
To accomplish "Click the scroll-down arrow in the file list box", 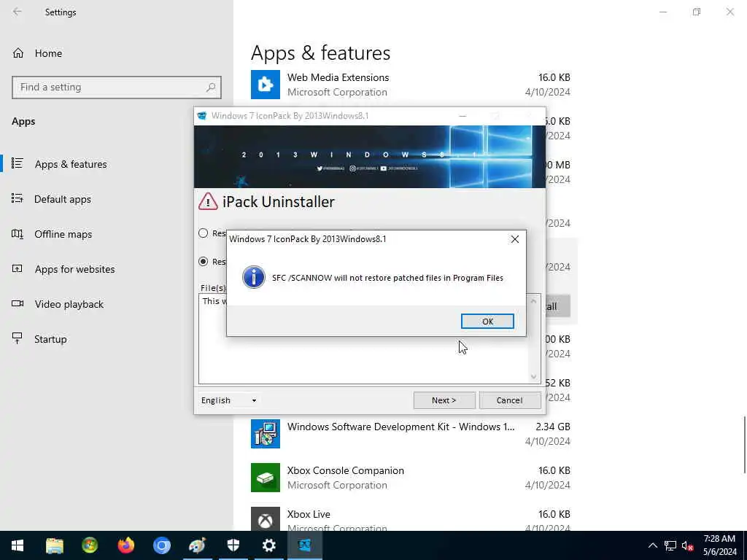I will pyautogui.click(x=533, y=377).
